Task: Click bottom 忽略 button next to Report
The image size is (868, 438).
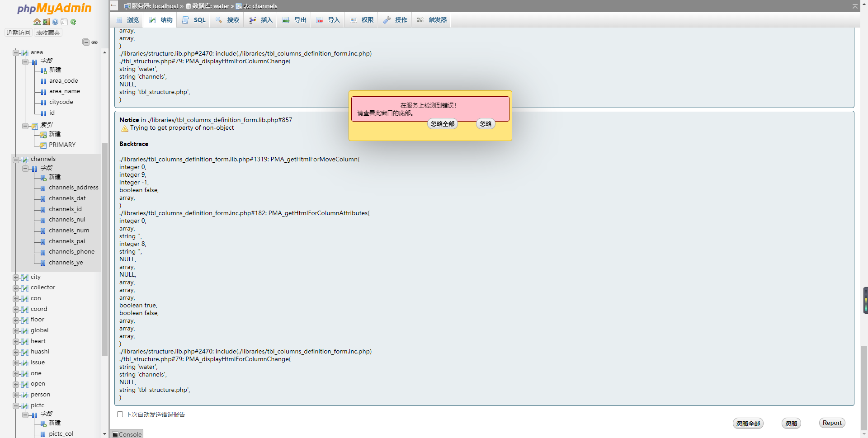Action: coord(791,424)
